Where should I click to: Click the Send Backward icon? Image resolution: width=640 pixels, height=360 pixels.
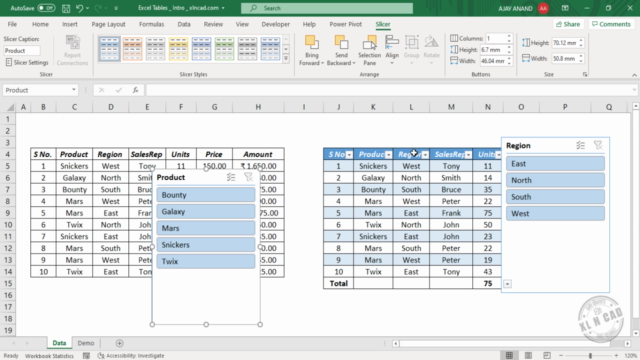tap(341, 43)
